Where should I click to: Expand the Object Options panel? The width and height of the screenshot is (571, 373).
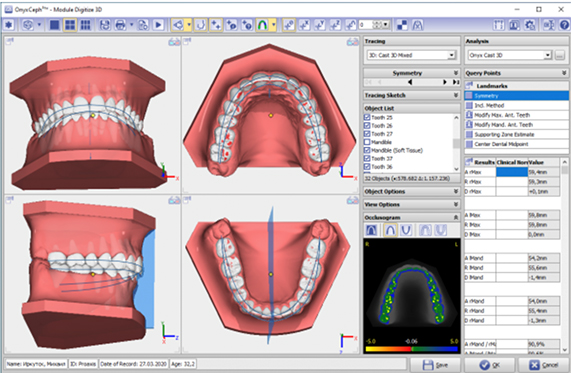pos(411,191)
